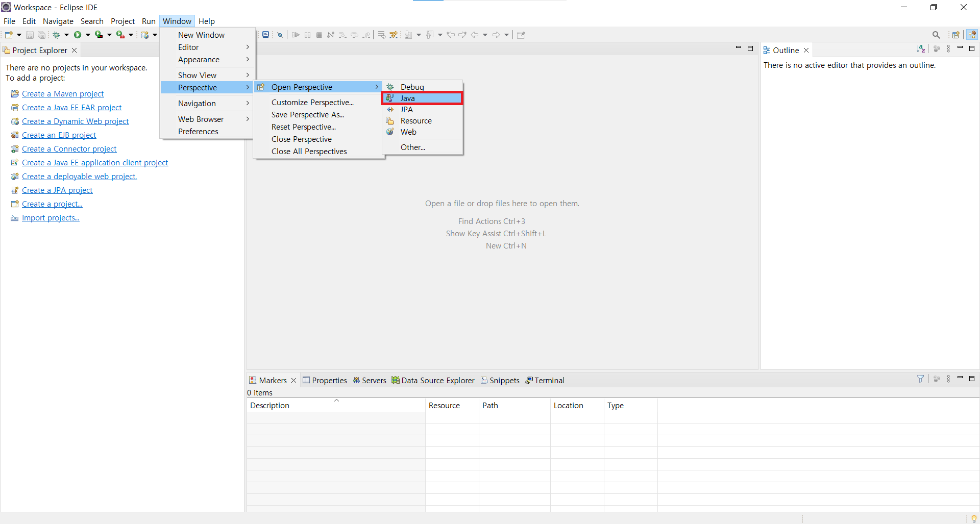
Task: Expand the New wizard dropdown arrow
Action: (19, 35)
